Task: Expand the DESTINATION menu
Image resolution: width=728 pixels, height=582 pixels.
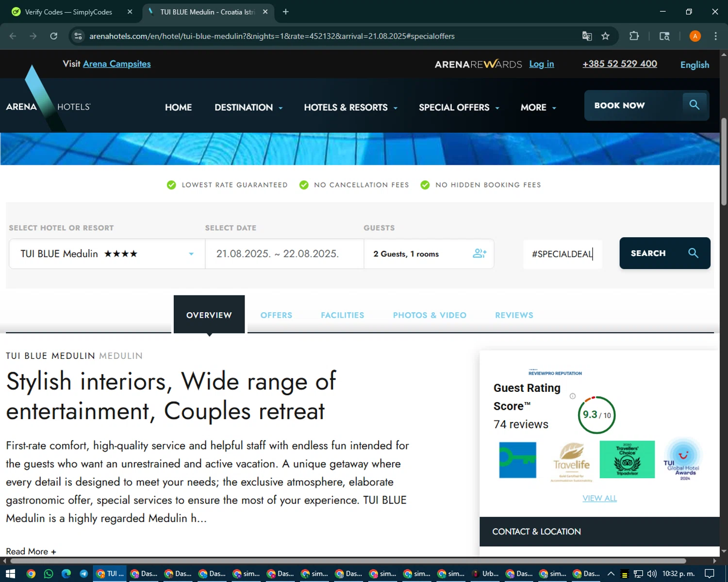Action: tap(248, 107)
